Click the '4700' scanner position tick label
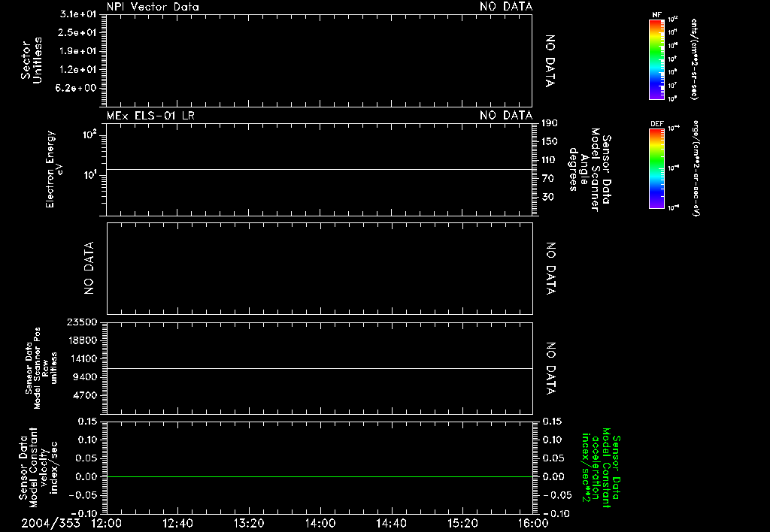Viewport: 770px width, 532px height. (x=85, y=395)
